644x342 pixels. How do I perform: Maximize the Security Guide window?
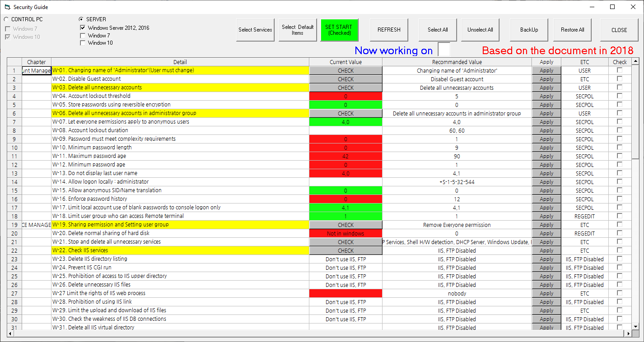[x=612, y=7]
